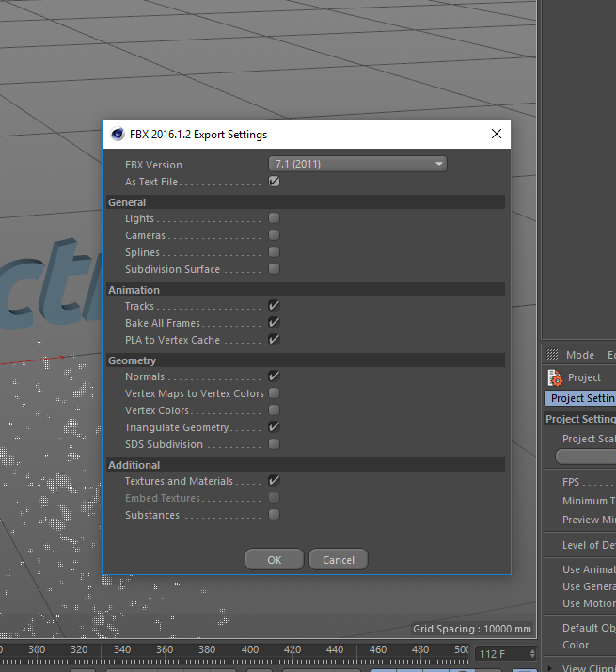The height and width of the screenshot is (672, 616).
Task: Uncheck the Normals geometry checkbox
Action: [275, 376]
